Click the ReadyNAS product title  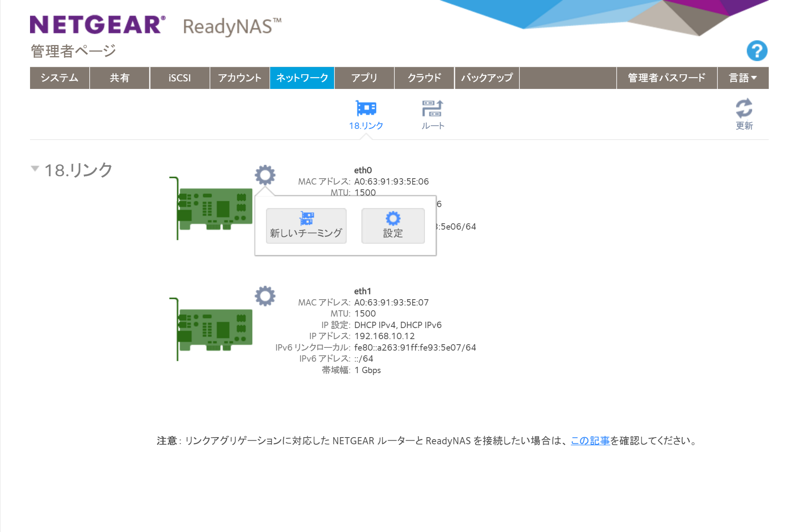[x=232, y=26]
